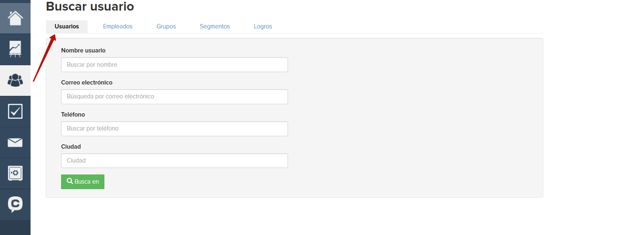Focus the 'Buscar por nombre' input field
This screenshot has width=644, height=235.
tap(174, 65)
